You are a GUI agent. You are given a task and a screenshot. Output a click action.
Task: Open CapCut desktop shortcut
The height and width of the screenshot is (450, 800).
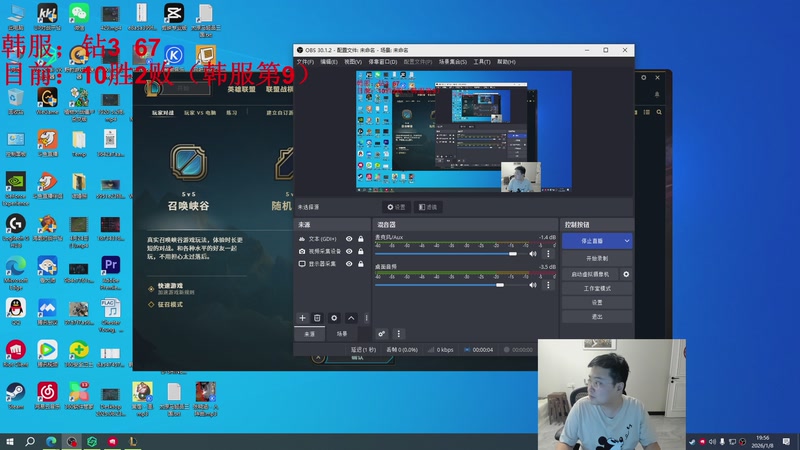pyautogui.click(x=174, y=17)
